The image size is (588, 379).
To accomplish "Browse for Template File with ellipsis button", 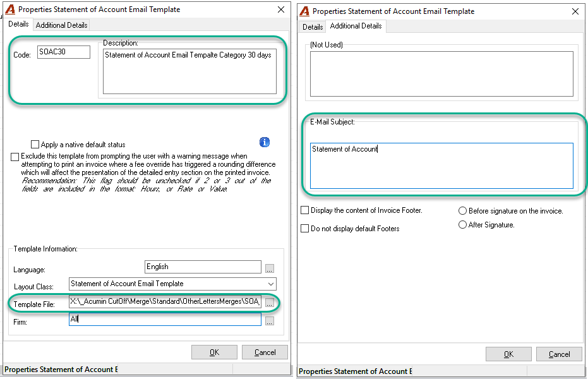I will [270, 303].
